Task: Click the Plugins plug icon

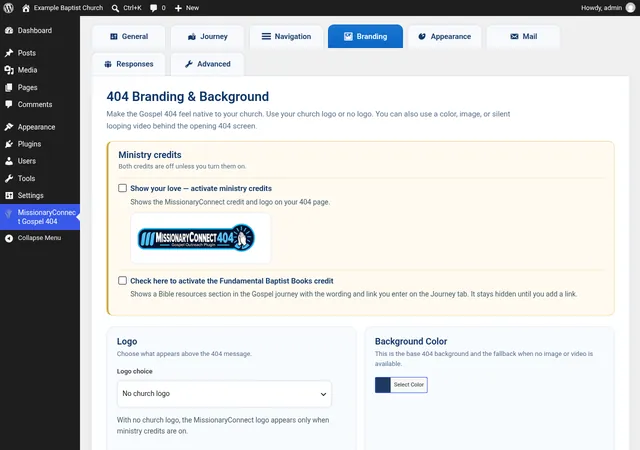Action: pyautogui.click(x=9, y=144)
